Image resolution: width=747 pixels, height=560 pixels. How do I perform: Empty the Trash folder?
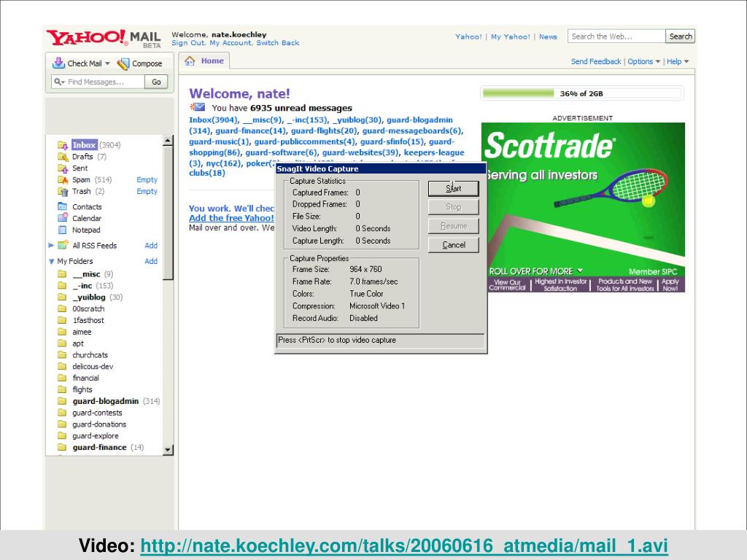[147, 192]
